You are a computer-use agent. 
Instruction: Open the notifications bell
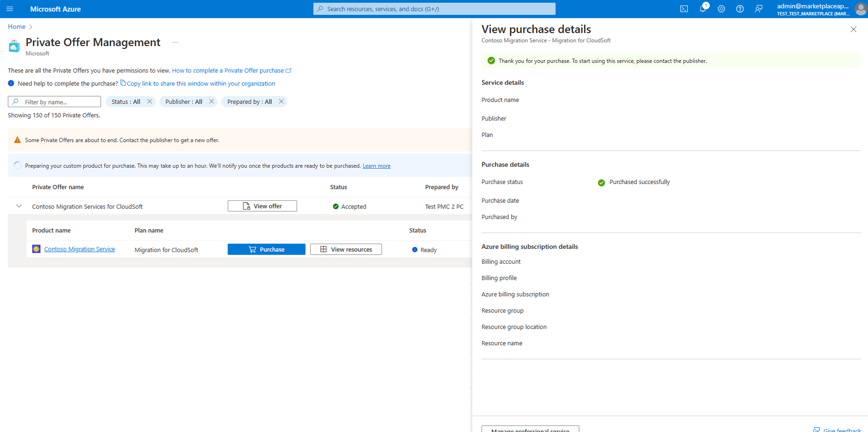click(703, 9)
